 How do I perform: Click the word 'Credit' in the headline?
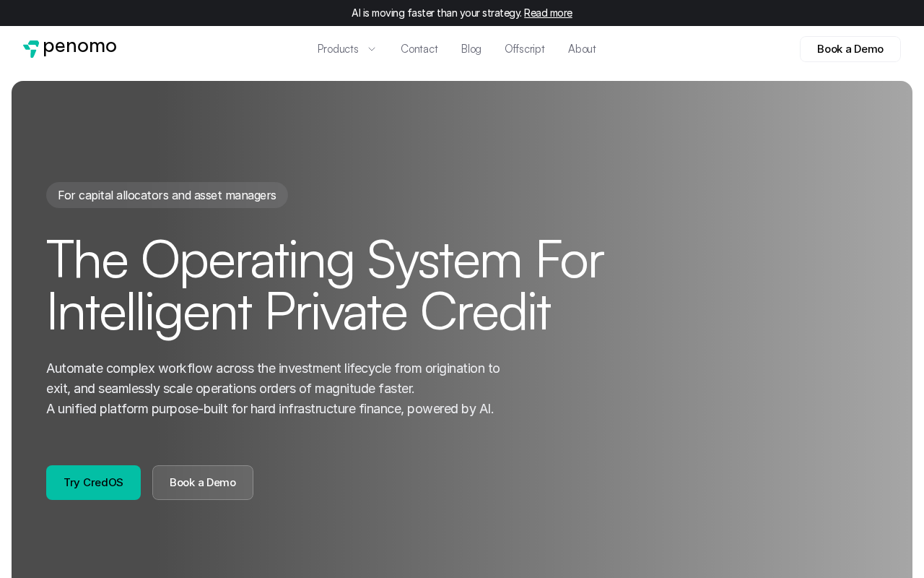[484, 311]
